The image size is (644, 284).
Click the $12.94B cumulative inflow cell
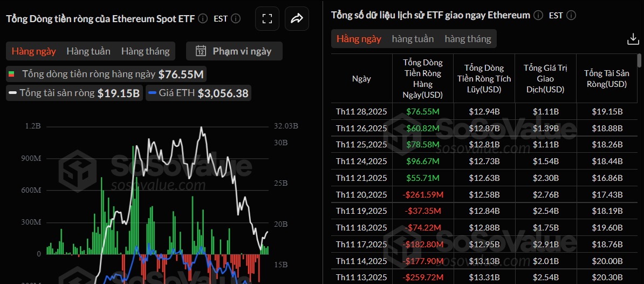tap(484, 111)
